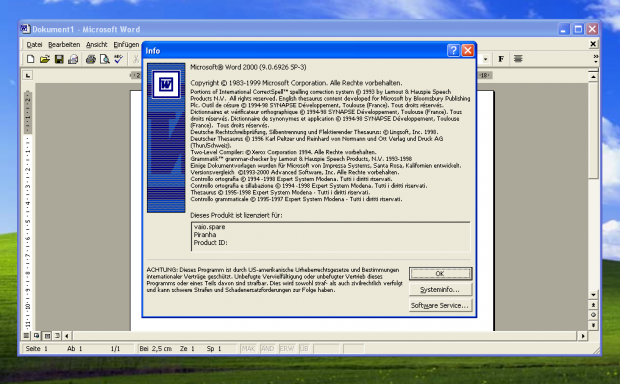This screenshot has height=384, width=620.
Task: Click '1/1' page count in status bar
Action: point(115,348)
